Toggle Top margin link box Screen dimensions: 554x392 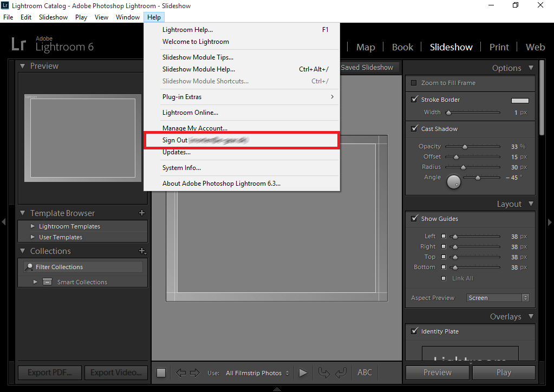click(444, 257)
